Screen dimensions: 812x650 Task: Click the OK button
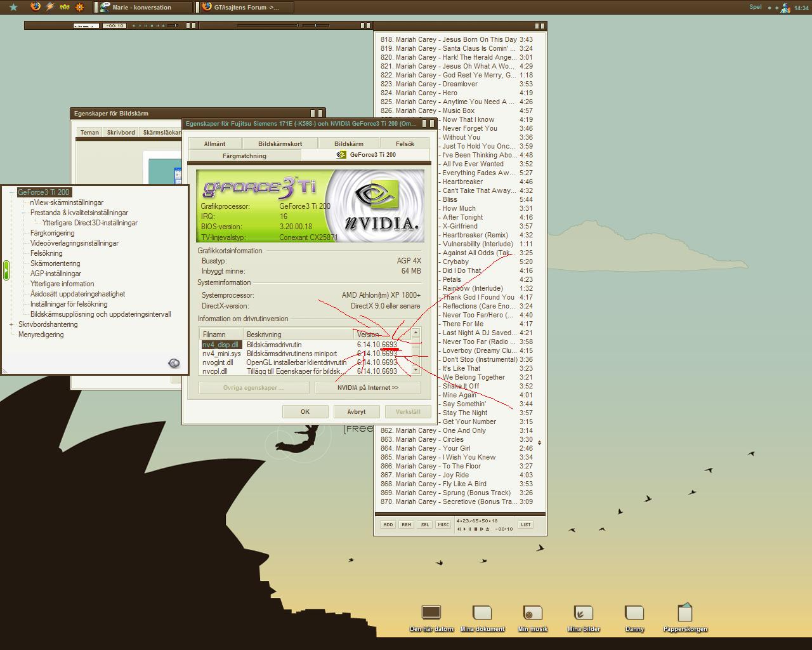coord(305,411)
